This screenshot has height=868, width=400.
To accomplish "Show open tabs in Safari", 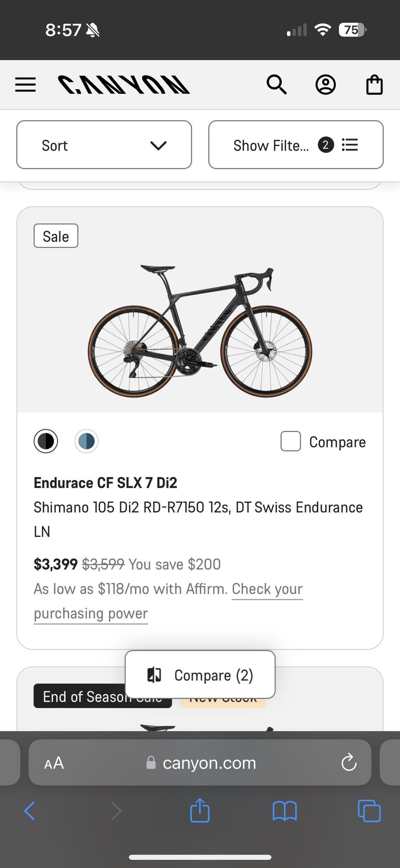I will click(x=369, y=811).
